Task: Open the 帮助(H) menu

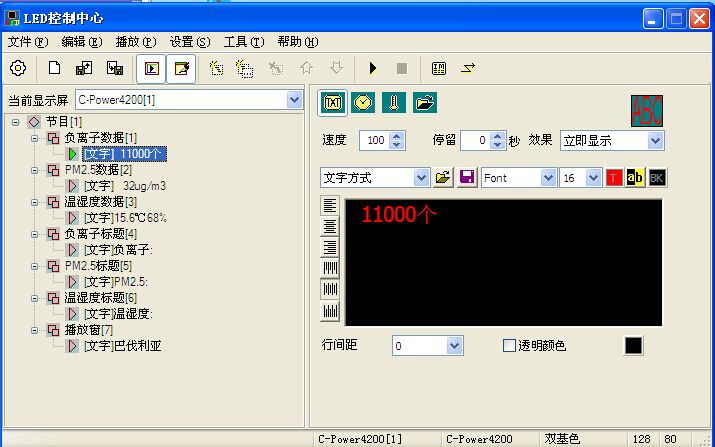Action: point(298,42)
